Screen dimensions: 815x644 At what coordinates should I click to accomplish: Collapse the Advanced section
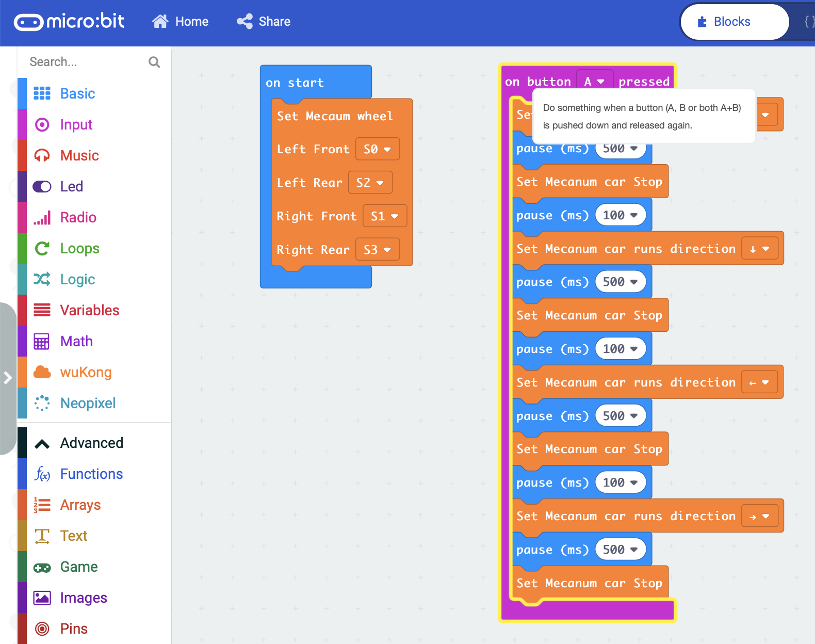(x=42, y=443)
